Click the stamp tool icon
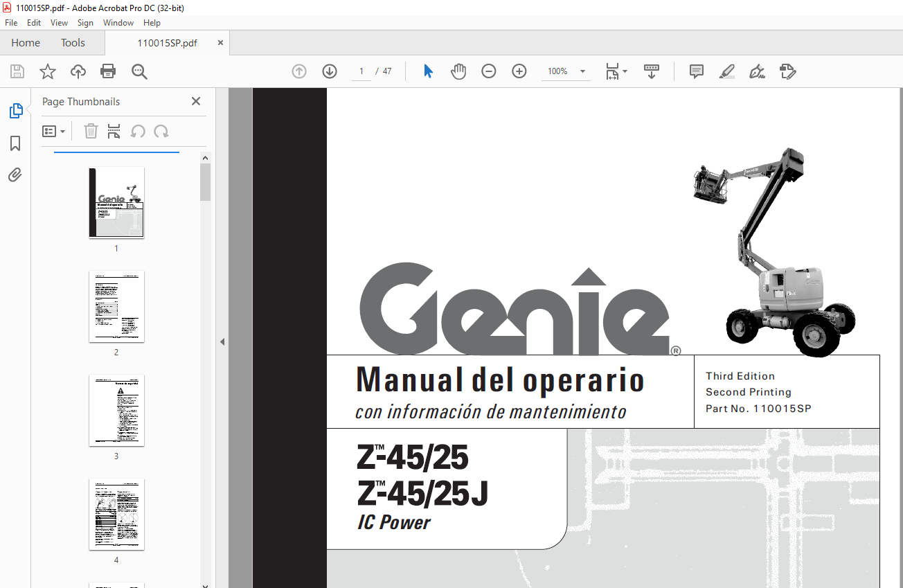This screenshot has height=588, width=903. 788,71
